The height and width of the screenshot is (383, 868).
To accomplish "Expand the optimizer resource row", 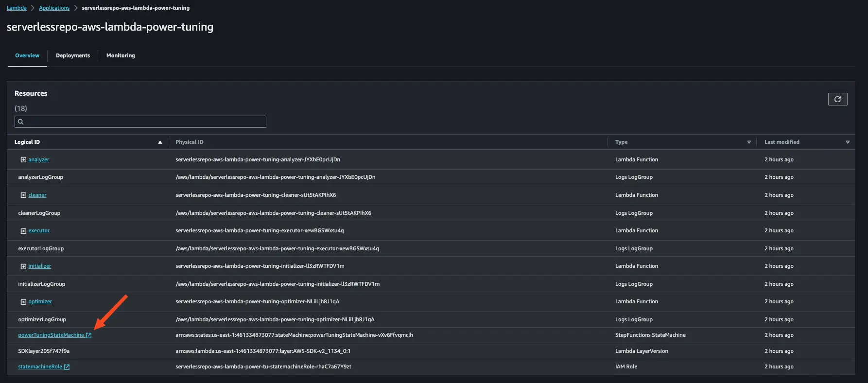I will coord(23,302).
